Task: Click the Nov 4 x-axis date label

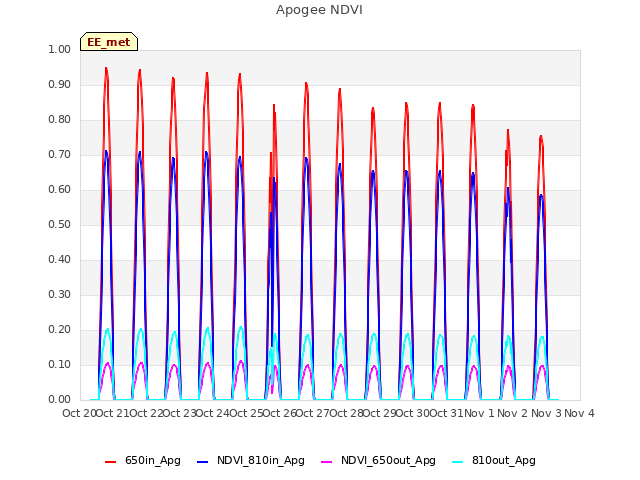Action: click(579, 413)
